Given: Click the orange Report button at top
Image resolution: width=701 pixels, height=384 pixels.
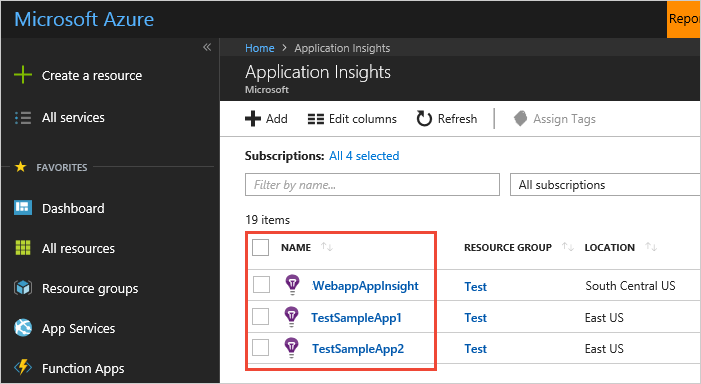Looking at the screenshot, I should [684, 19].
